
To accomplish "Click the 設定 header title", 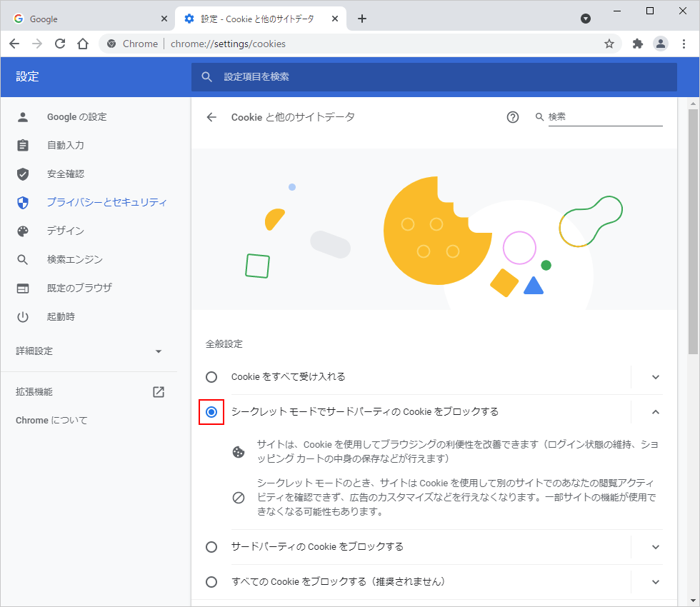I will coord(27,77).
